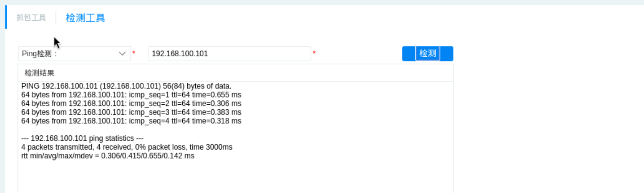644x193 pixels.
Task: Click the chevron arrow of Ping检测 combo box
Action: [122, 54]
